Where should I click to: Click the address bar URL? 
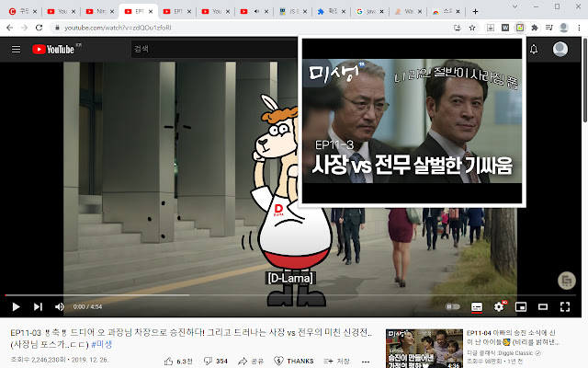(118, 28)
